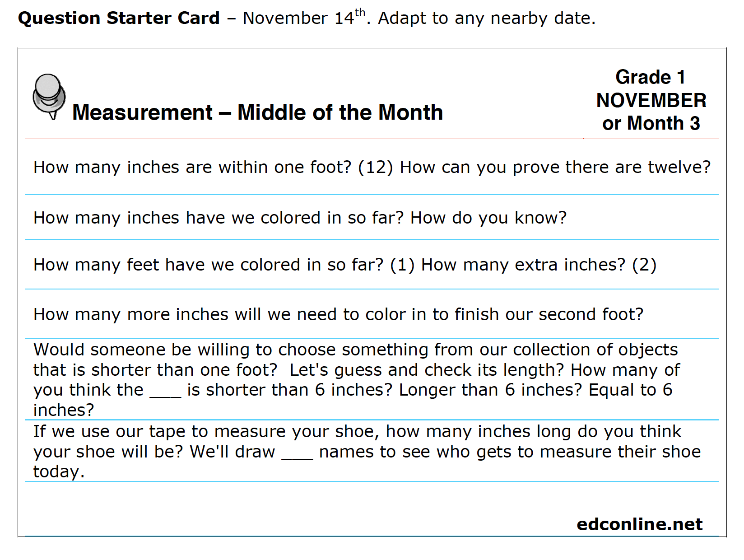Click the 'How many inches are within one foot' question
Image resolution: width=744 pixels, height=560 pixels.
pos(192,168)
